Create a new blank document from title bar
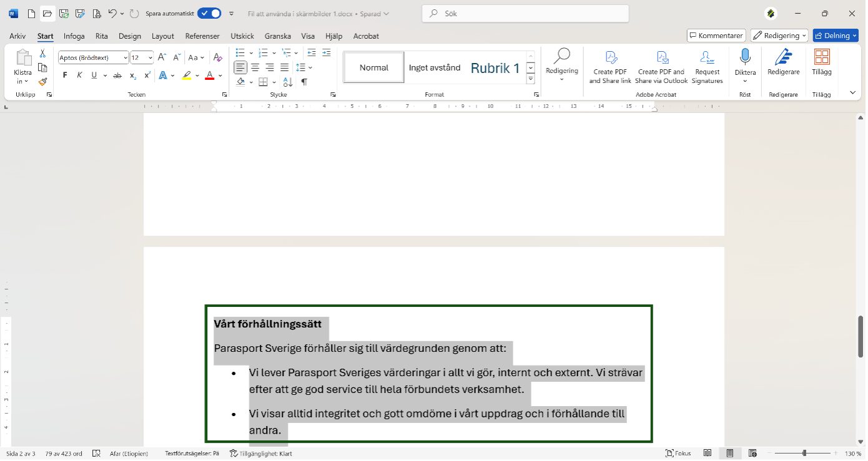This screenshot has width=868, height=461. click(31, 14)
